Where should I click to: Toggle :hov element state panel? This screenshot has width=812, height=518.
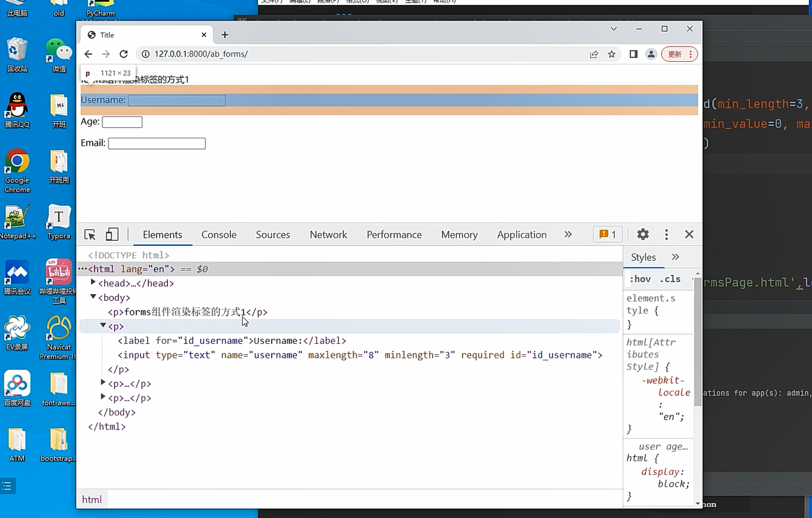point(640,279)
